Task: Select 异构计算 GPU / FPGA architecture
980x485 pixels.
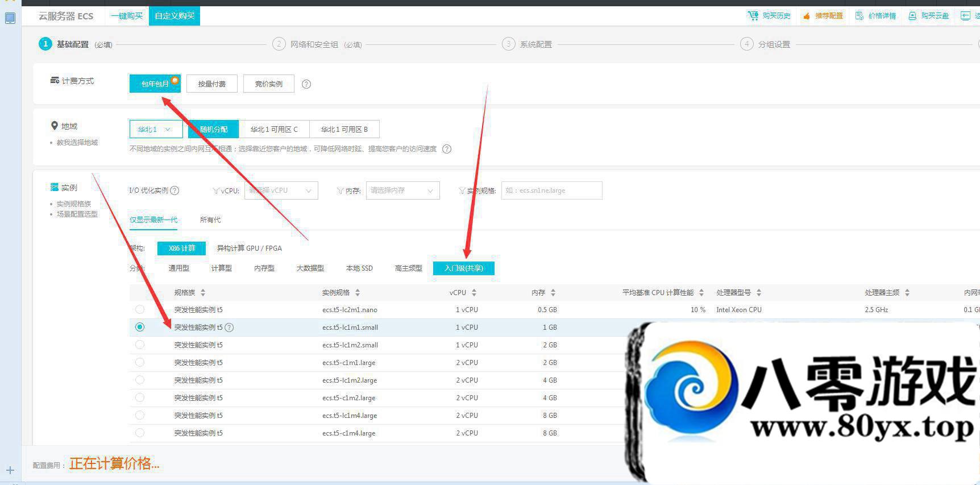Action: click(250, 248)
